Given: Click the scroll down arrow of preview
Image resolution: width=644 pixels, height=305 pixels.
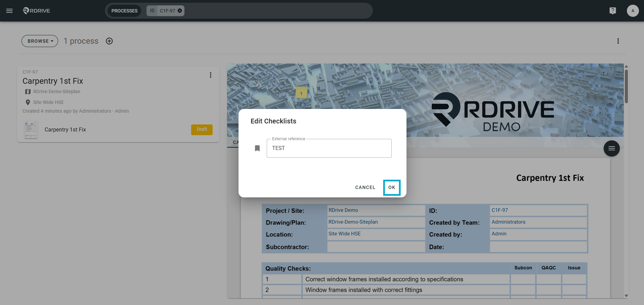Looking at the screenshot, I should pos(626,296).
